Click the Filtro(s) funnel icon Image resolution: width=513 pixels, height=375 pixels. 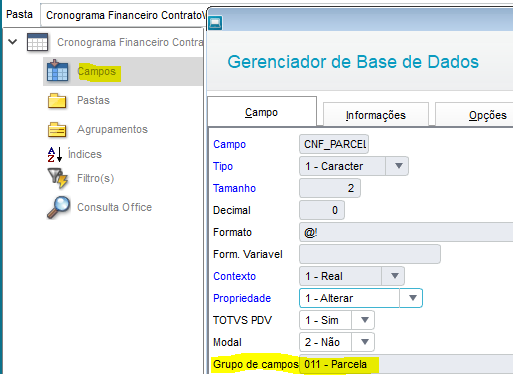coord(58,178)
